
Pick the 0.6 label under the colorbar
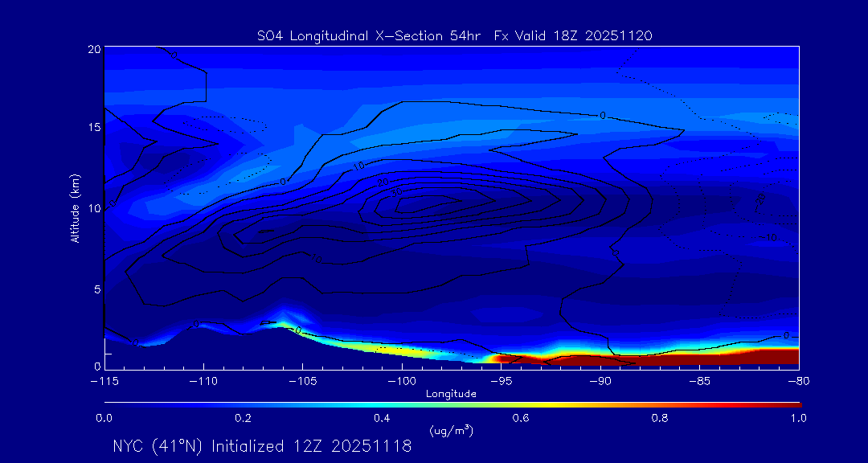521,418
